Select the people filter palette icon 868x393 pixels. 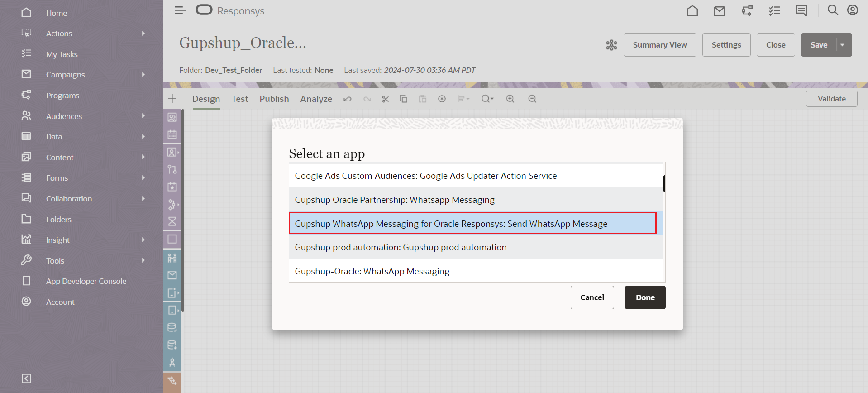(x=172, y=258)
